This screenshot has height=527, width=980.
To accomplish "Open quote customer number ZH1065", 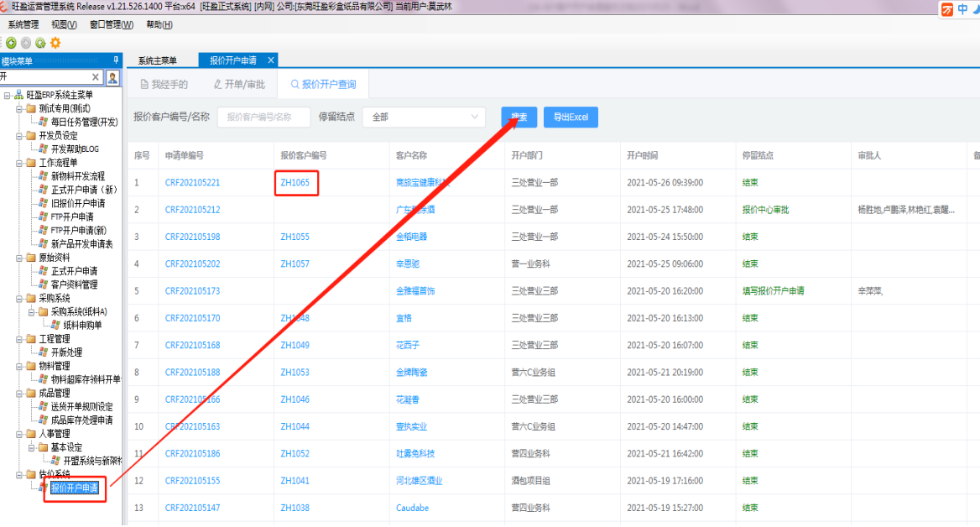I will coord(295,183).
